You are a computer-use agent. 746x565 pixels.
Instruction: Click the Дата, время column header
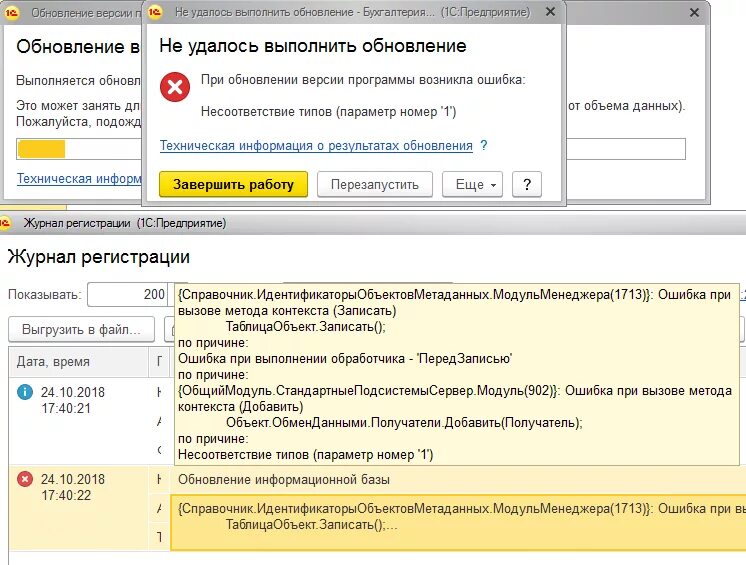pos(79,361)
